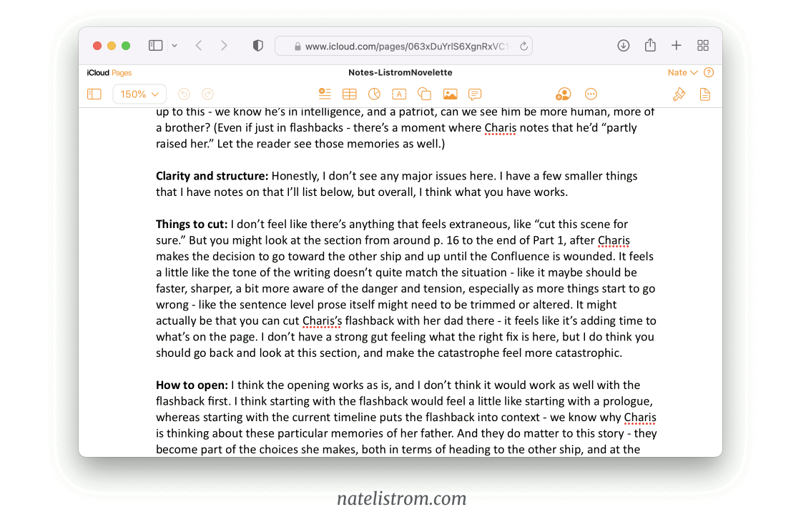Open the privacy shield report
801x532 pixels.
(258, 46)
